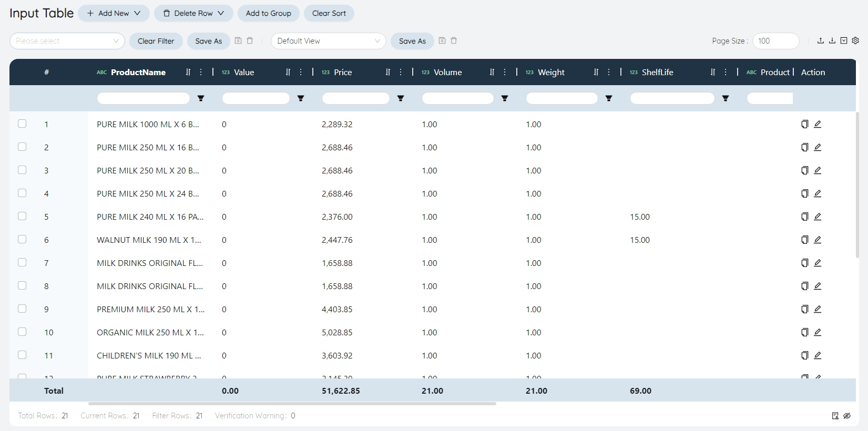Click the filter funnel under Price

pos(401,98)
